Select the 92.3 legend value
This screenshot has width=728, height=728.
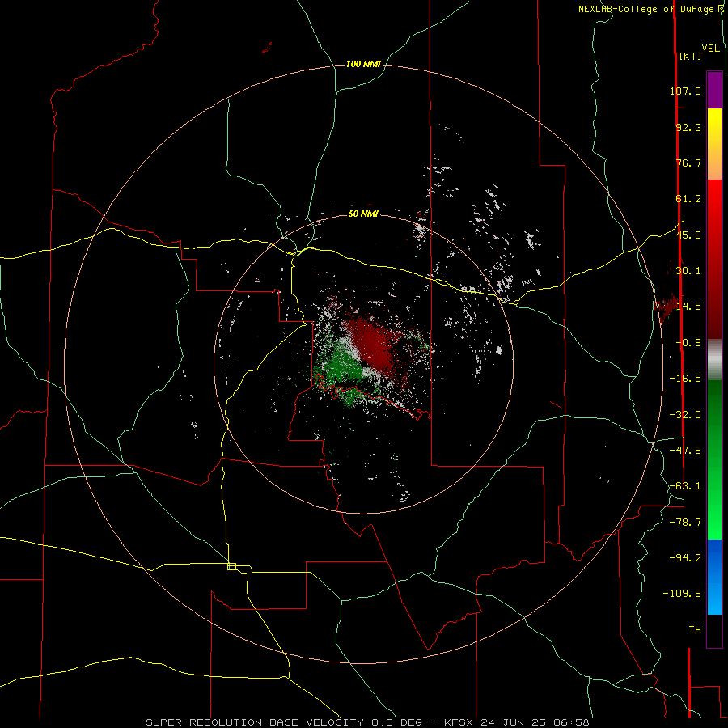(688, 127)
